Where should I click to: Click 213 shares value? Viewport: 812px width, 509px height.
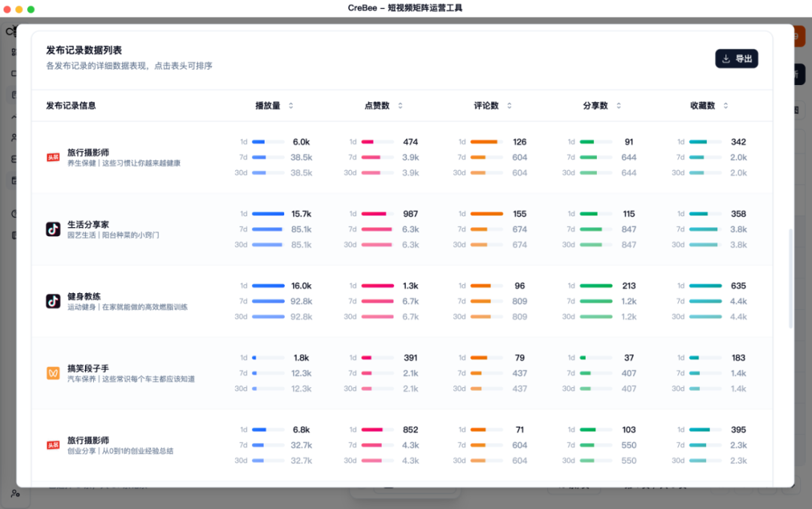629,286
